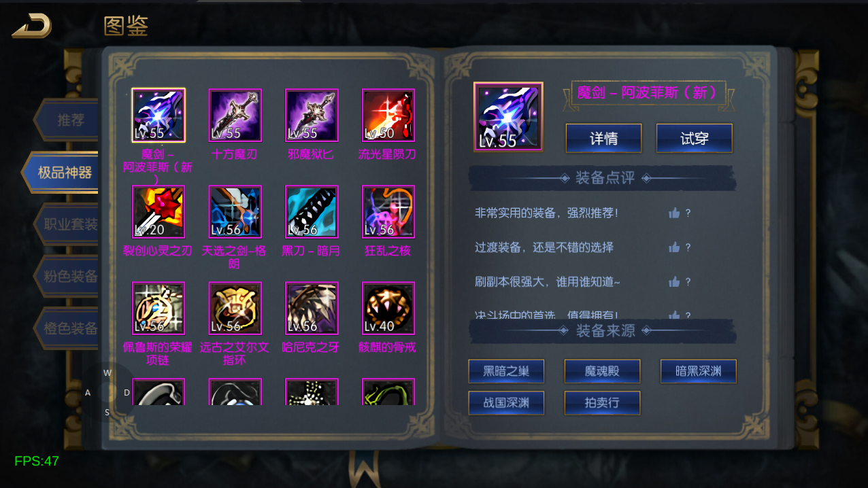Image resolution: width=868 pixels, height=488 pixels.
Task: Choose the 流光星陨刀 weapon icon
Action: [x=388, y=116]
